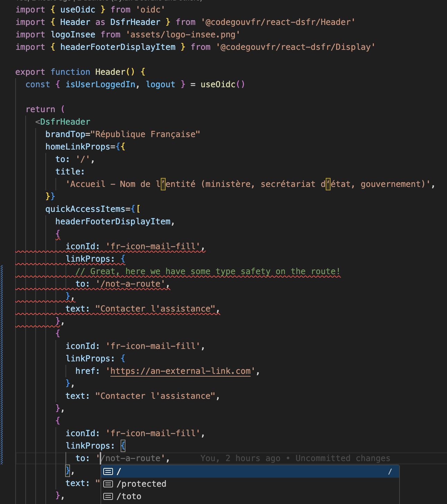The image size is (447, 504).
Task: Select the /protected autocomplete entry
Action: (141, 484)
